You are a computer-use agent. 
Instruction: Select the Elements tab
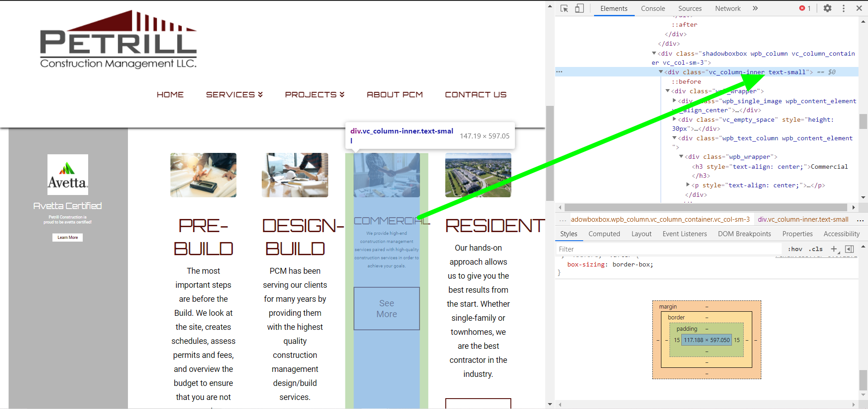coord(614,8)
